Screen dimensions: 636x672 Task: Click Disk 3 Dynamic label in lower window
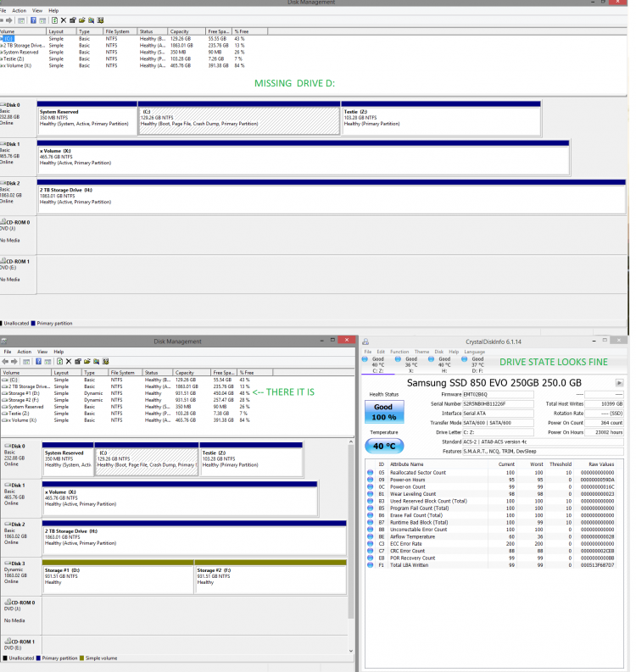coord(21,577)
